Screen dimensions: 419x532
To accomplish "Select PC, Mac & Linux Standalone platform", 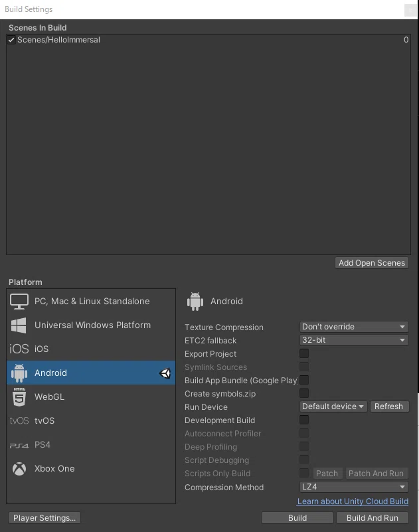I will 91,302.
